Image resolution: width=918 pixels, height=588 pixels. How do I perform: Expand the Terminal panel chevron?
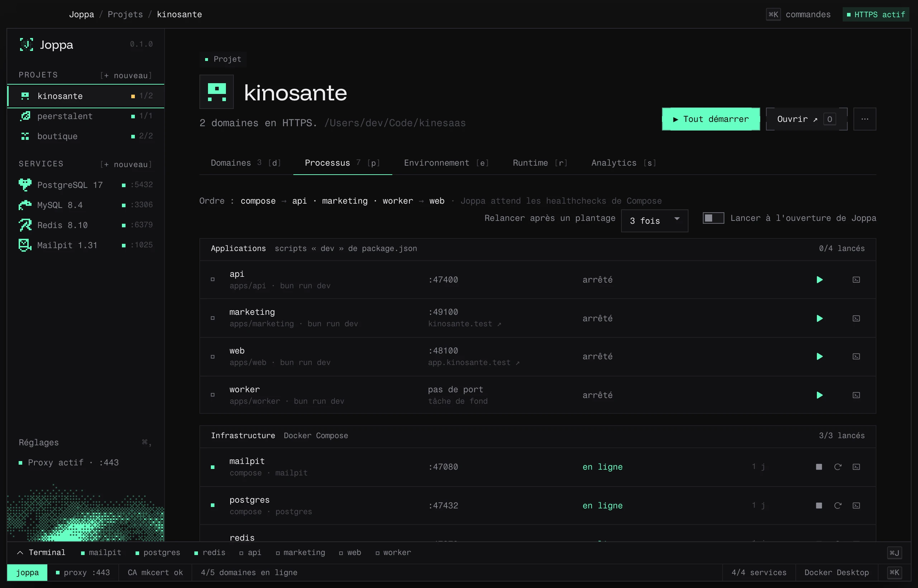tap(20, 553)
